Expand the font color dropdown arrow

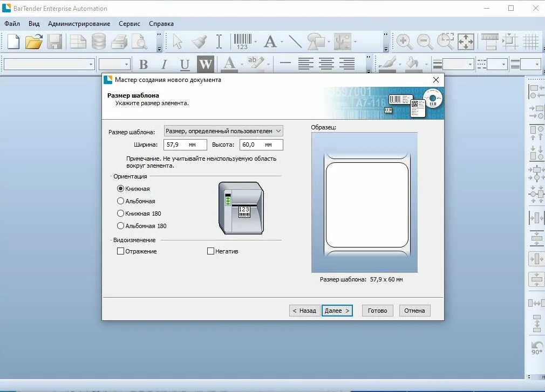242,64
